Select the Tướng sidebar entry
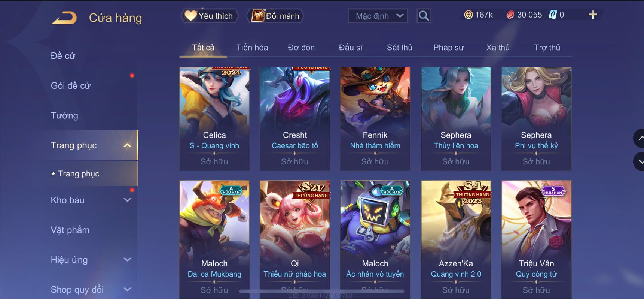Viewport: 644px width, 299px height. (64, 115)
